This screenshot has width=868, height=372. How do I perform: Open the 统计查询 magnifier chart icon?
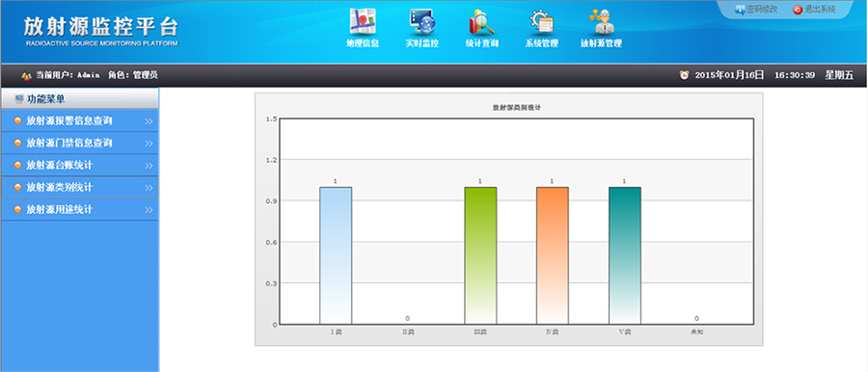[481, 22]
